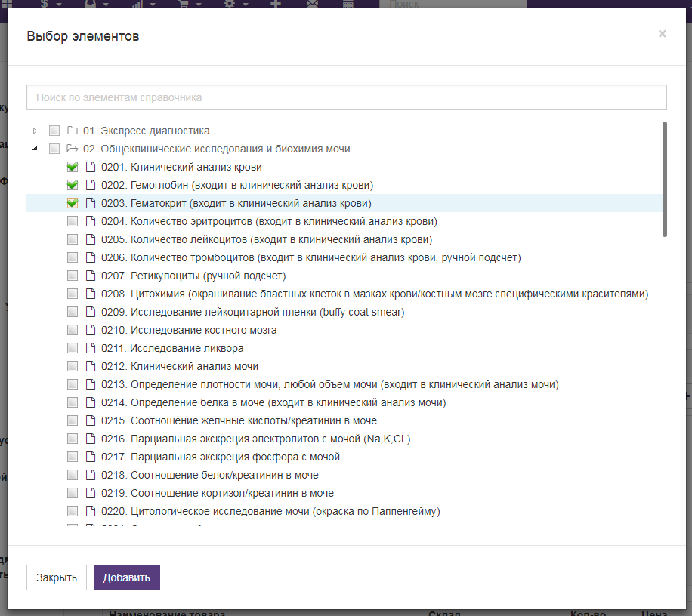Screen dimensions: 692x616
Task: Select the text 0207. Ретикулоциты (ручной подсчет)
Action: point(193,276)
